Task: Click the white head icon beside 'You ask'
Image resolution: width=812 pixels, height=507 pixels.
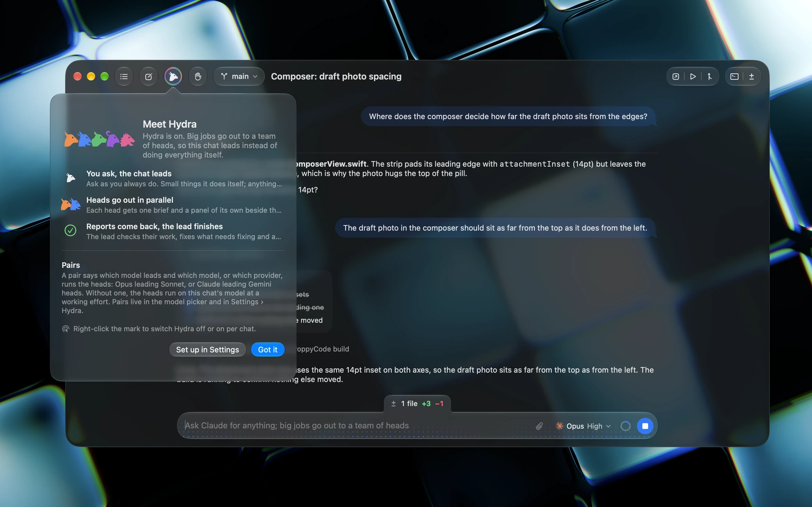Action: click(70, 178)
